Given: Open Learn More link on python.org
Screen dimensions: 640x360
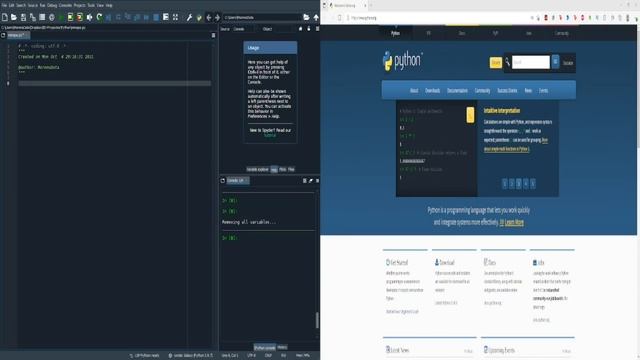Looking at the screenshot, I should pyautogui.click(x=514, y=222).
